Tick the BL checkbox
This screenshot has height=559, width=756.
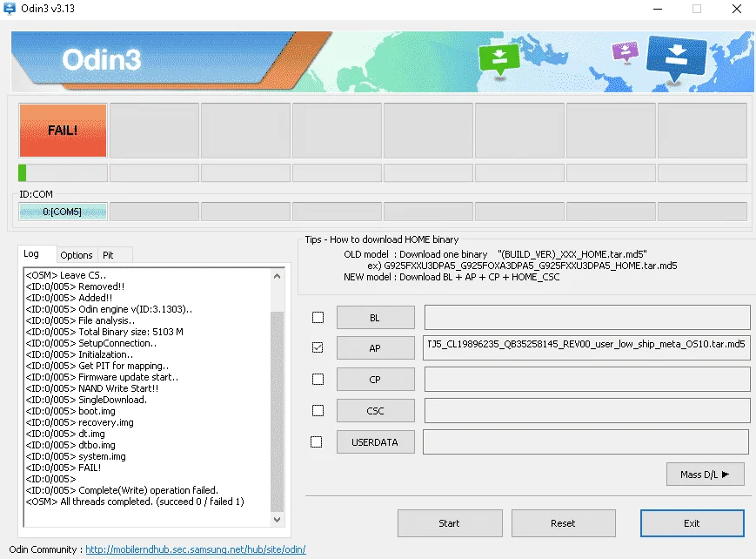318,318
